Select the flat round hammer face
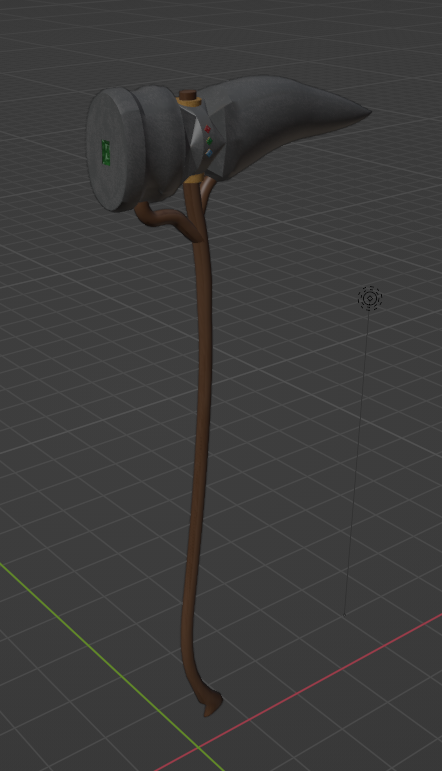 109,150
